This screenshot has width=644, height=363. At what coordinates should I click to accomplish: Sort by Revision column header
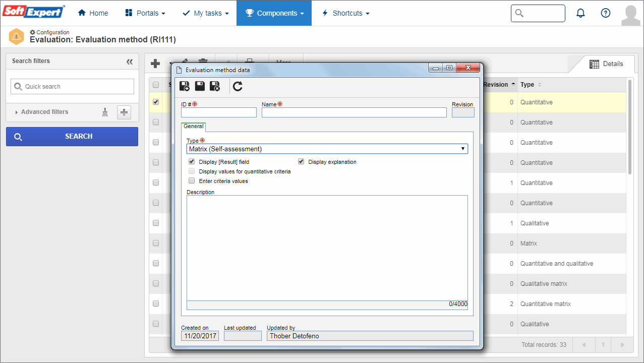click(x=499, y=85)
